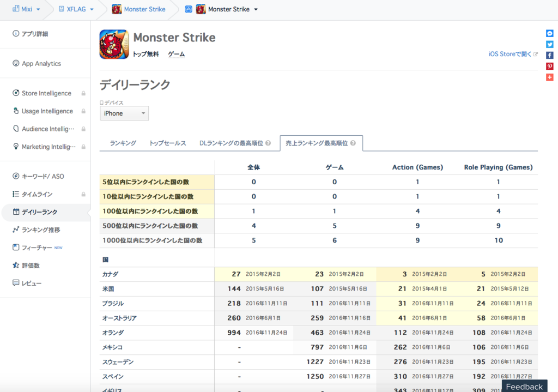Click the Monster Strike large app icon

[x=114, y=45]
